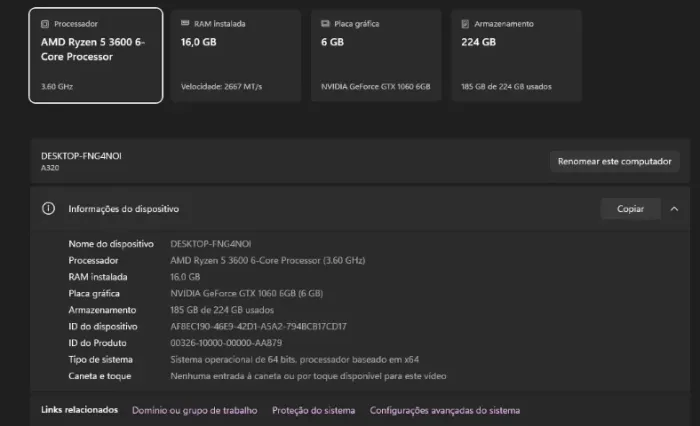Click NVIDIA GeForce GTX 1060 6GB text in graphics card
Image resolution: width=700 pixels, height=426 pixels.
[375, 87]
